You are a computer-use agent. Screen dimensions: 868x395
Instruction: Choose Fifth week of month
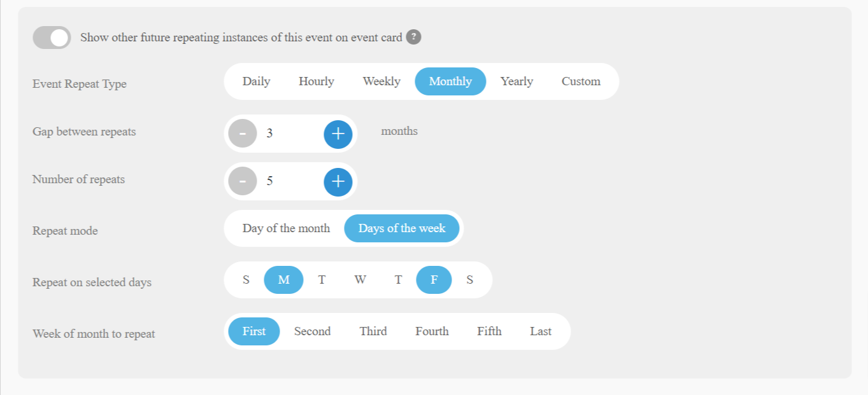[x=489, y=331]
